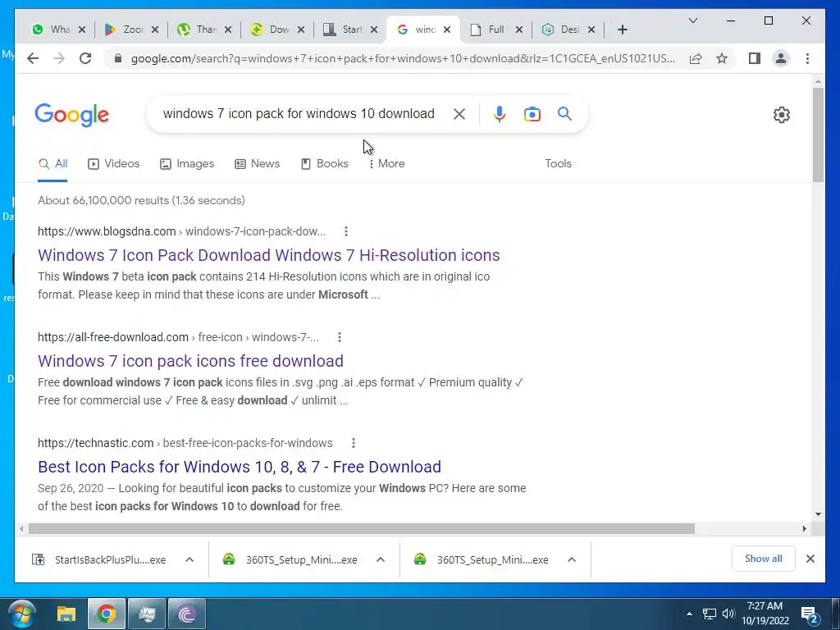Open network status tray icon
This screenshot has width=840, height=630.
(x=710, y=614)
